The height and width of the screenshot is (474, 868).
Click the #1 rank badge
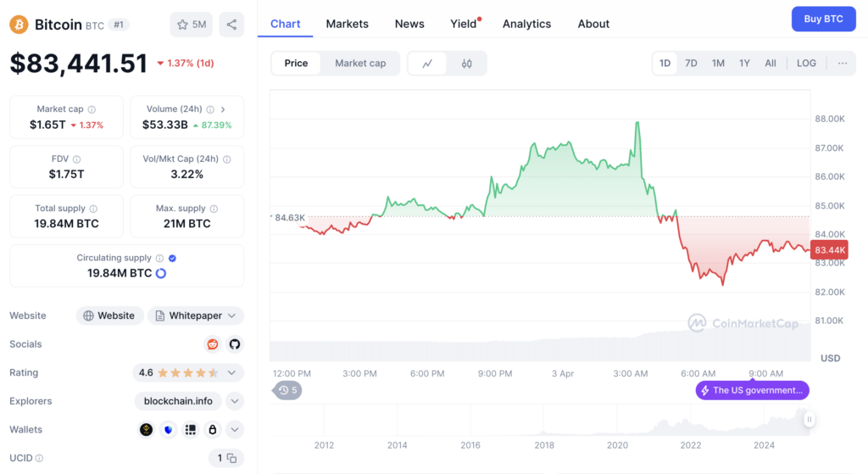[119, 25]
